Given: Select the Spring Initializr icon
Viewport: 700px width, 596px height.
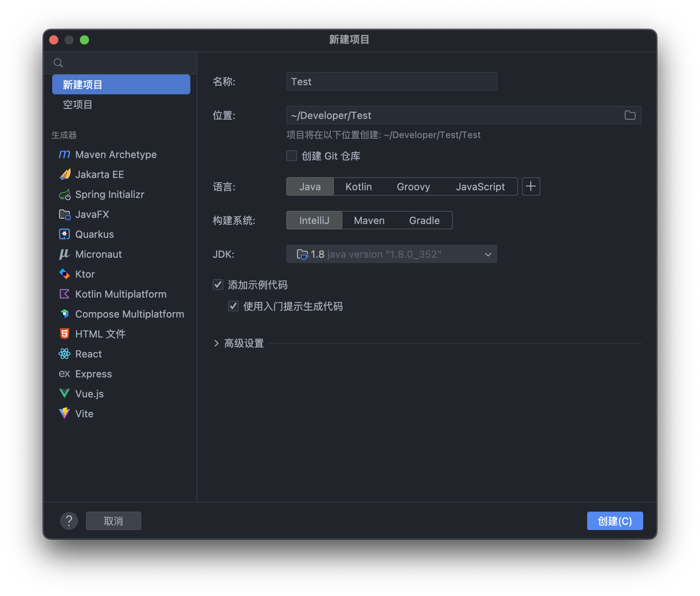Looking at the screenshot, I should click(x=64, y=194).
